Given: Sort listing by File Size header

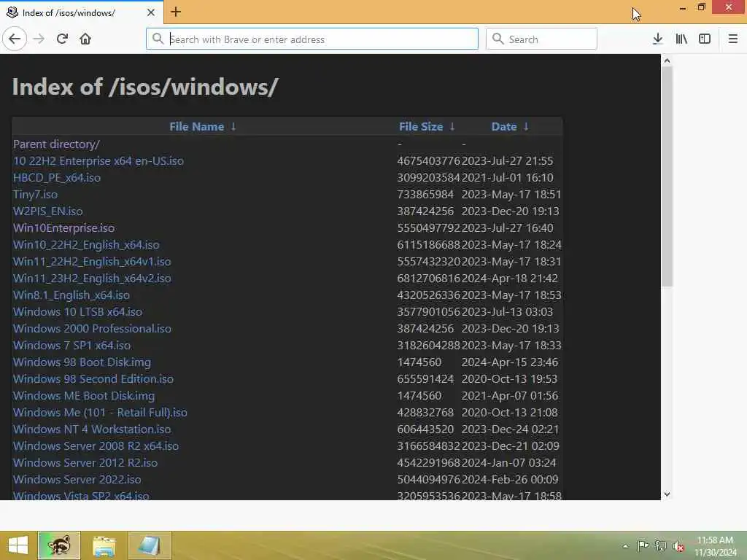Looking at the screenshot, I should tap(421, 127).
